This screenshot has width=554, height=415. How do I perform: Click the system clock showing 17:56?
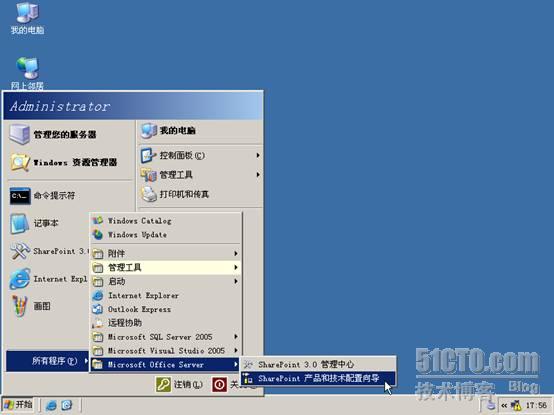point(536,405)
